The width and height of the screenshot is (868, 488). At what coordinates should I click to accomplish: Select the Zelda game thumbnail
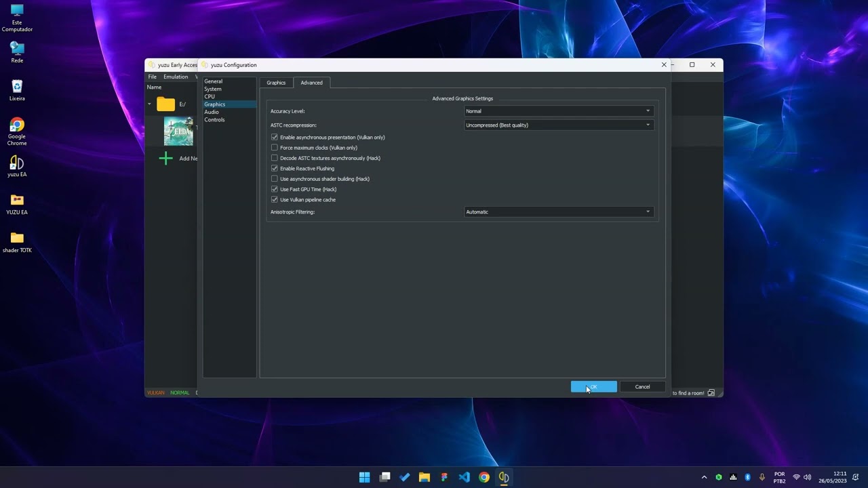[178, 131]
